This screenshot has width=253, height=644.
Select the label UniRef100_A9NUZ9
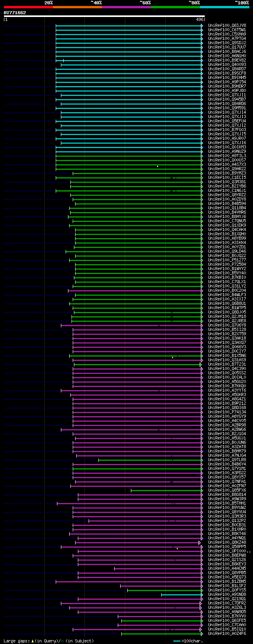[227, 151]
